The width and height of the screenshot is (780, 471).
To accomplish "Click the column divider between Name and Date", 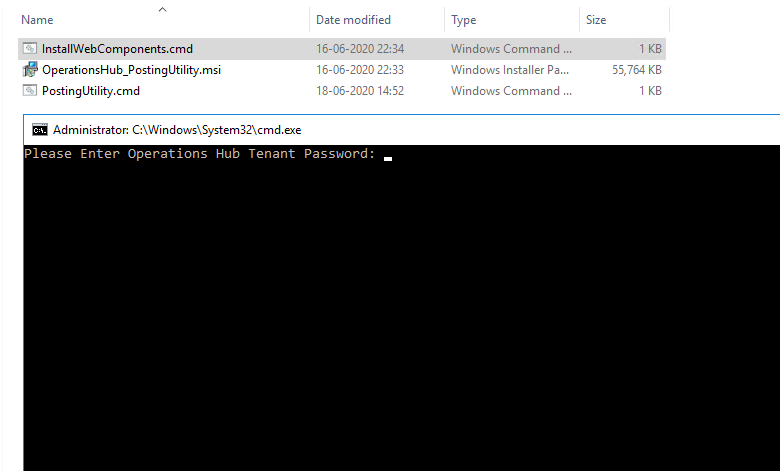I will tap(309, 20).
